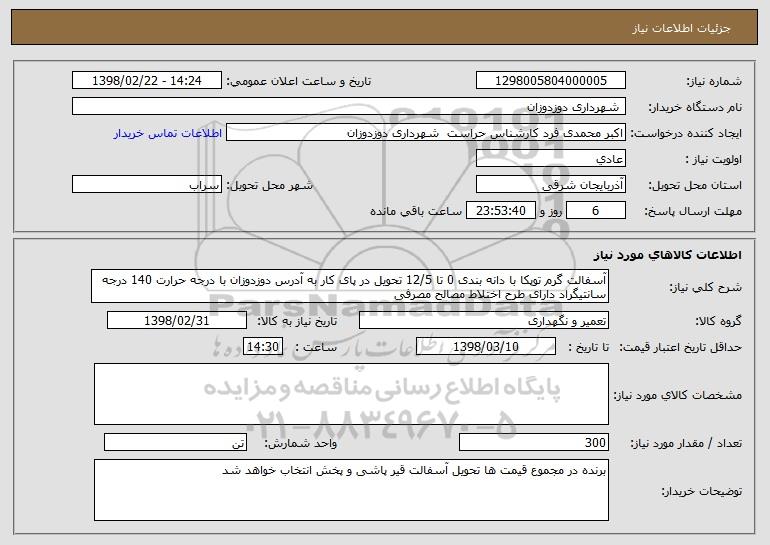Click the quantity field showing 300
770x545 pixels.
[x=534, y=442]
